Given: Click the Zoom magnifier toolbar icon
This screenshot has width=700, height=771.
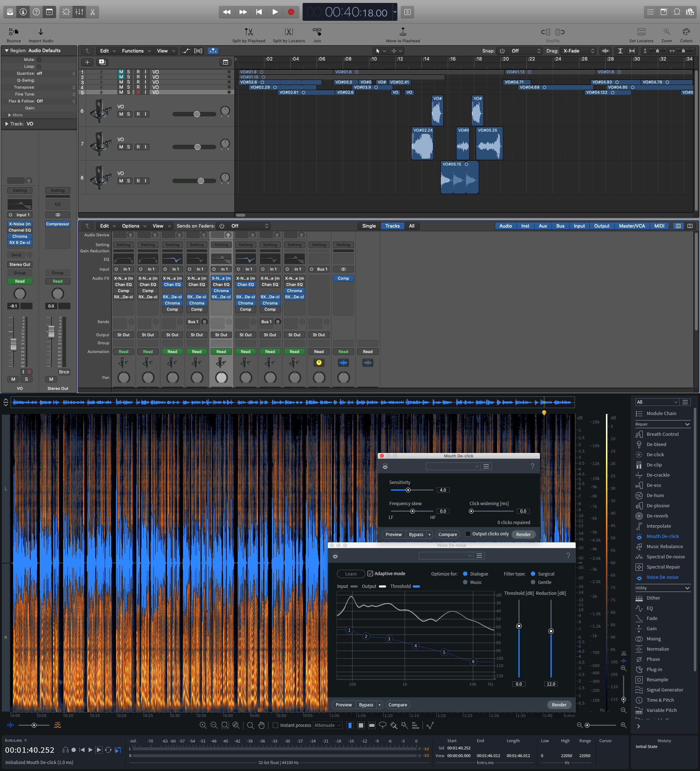Looking at the screenshot, I should pyautogui.click(x=666, y=32).
